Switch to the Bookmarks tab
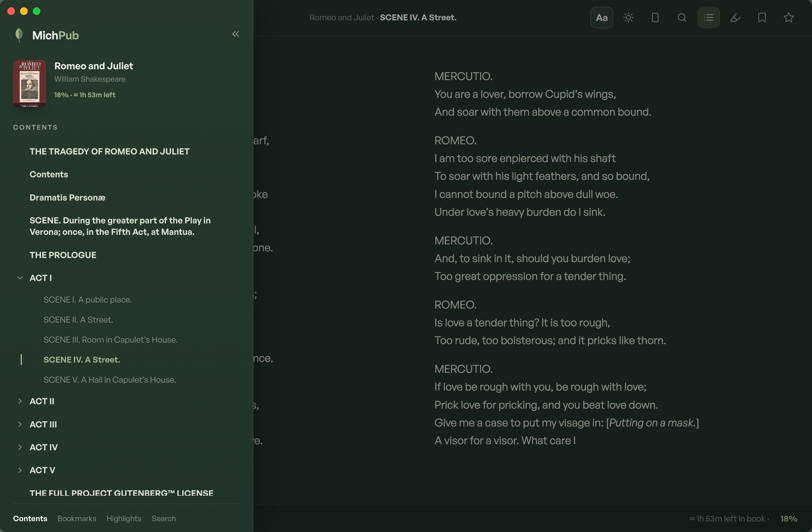The image size is (812, 532). [x=77, y=518]
